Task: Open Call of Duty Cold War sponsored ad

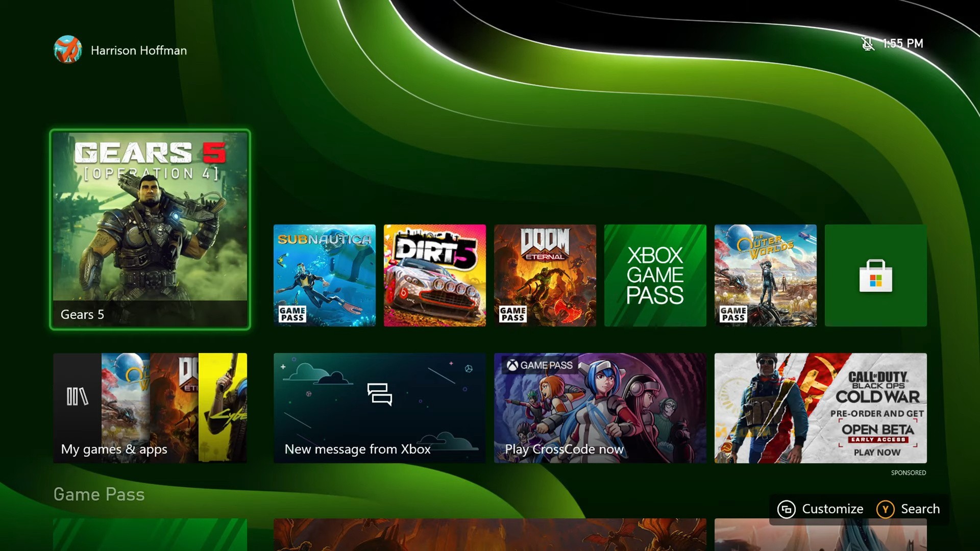Action: click(x=821, y=408)
